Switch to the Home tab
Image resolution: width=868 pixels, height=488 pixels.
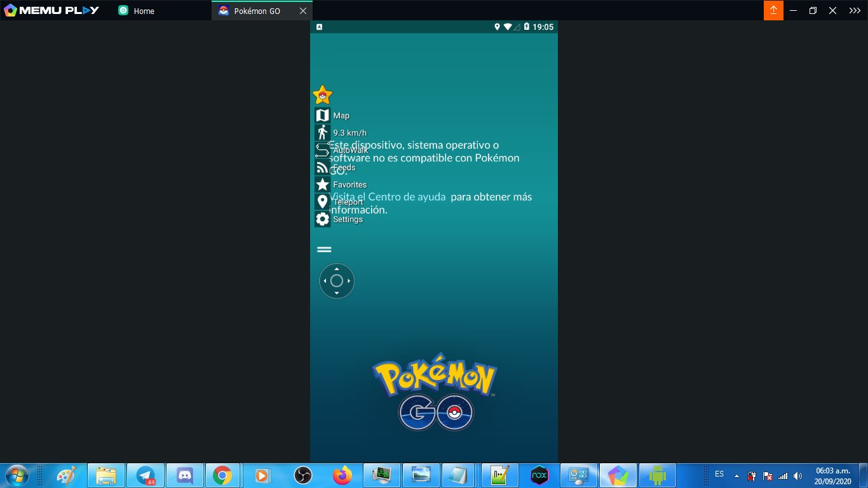[x=136, y=11]
